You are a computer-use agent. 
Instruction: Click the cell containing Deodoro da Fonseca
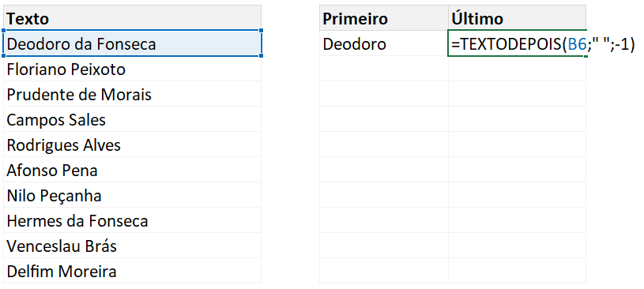132,43
